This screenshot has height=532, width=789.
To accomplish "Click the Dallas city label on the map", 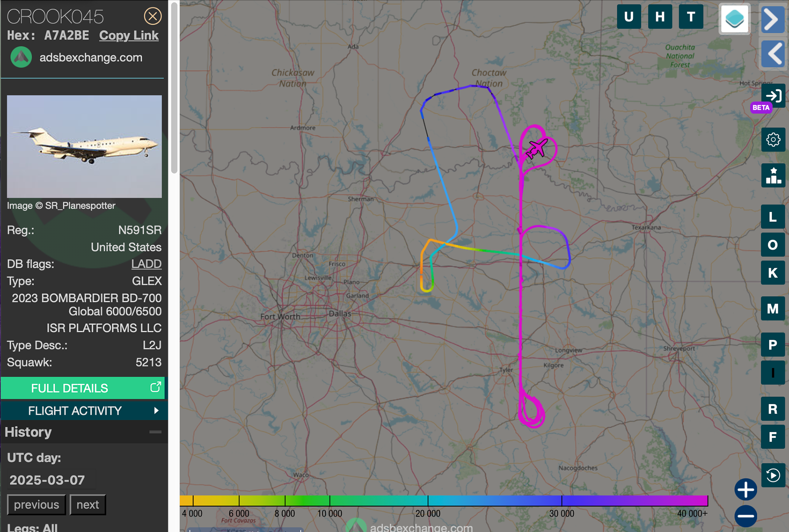I will (340, 313).
